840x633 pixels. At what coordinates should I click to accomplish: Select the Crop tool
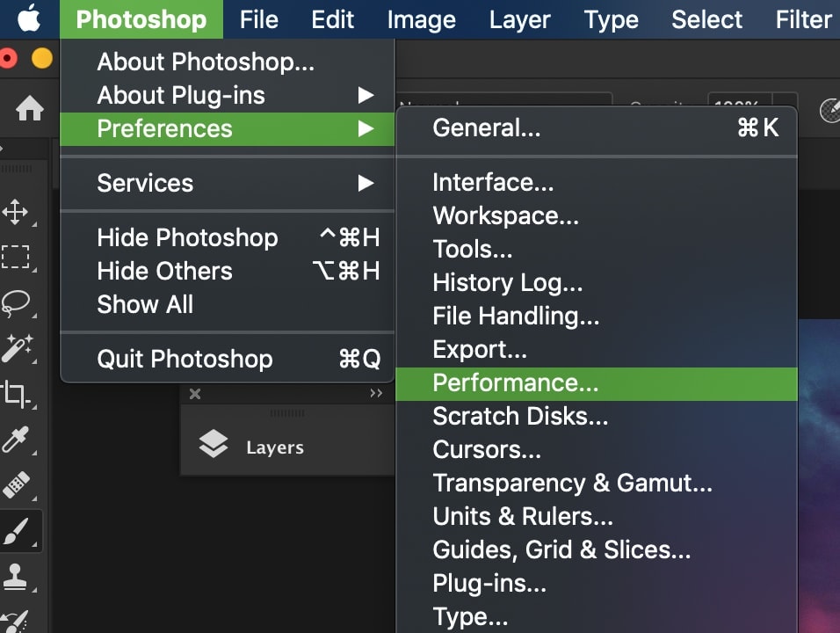point(16,395)
